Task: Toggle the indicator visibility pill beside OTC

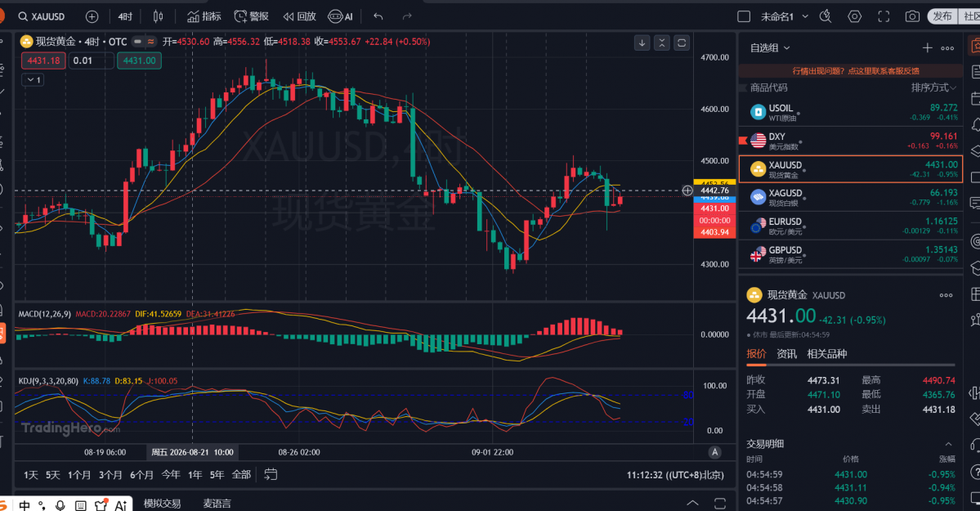Action: click(x=145, y=41)
